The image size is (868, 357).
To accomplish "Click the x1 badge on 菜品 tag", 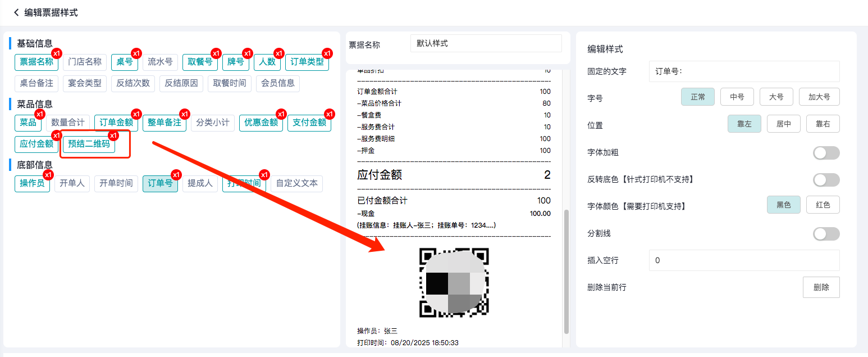I will [x=39, y=114].
